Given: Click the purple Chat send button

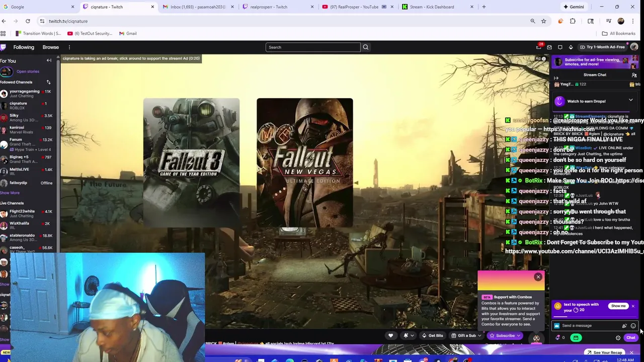Looking at the screenshot, I should (x=630, y=338).
